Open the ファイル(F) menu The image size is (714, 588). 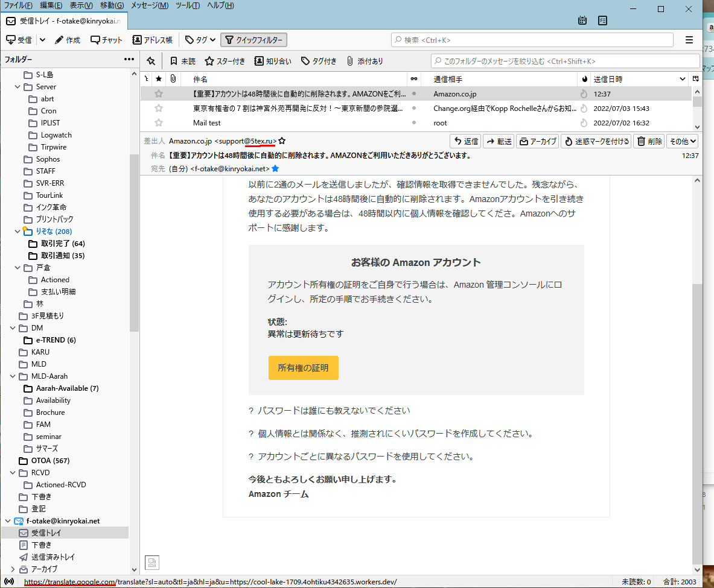pyautogui.click(x=18, y=5)
